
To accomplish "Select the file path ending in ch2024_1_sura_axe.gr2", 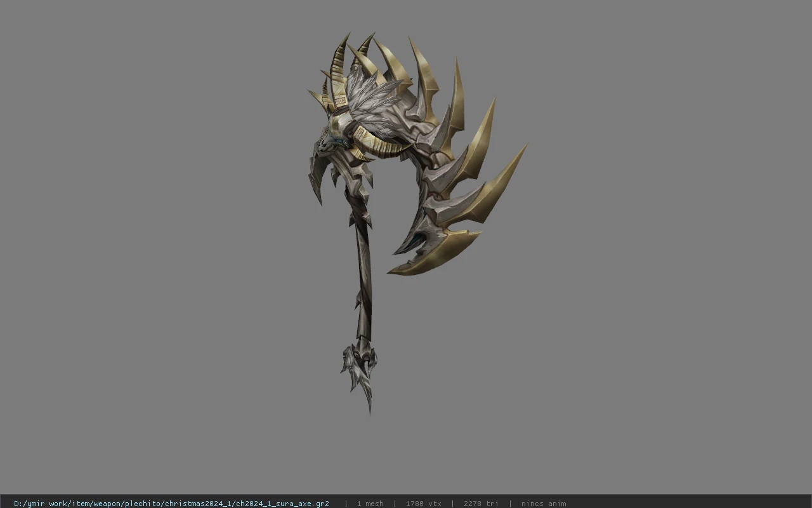I will click(x=171, y=504).
